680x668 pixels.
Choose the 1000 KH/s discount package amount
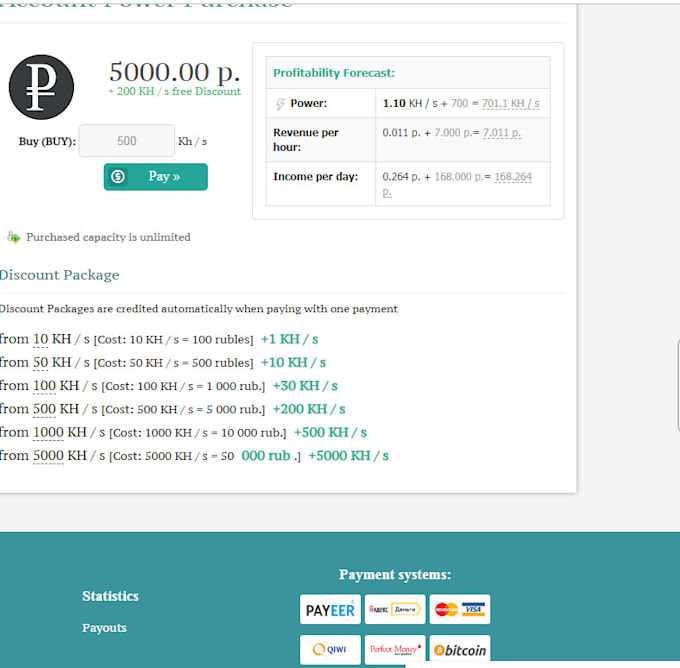point(48,432)
